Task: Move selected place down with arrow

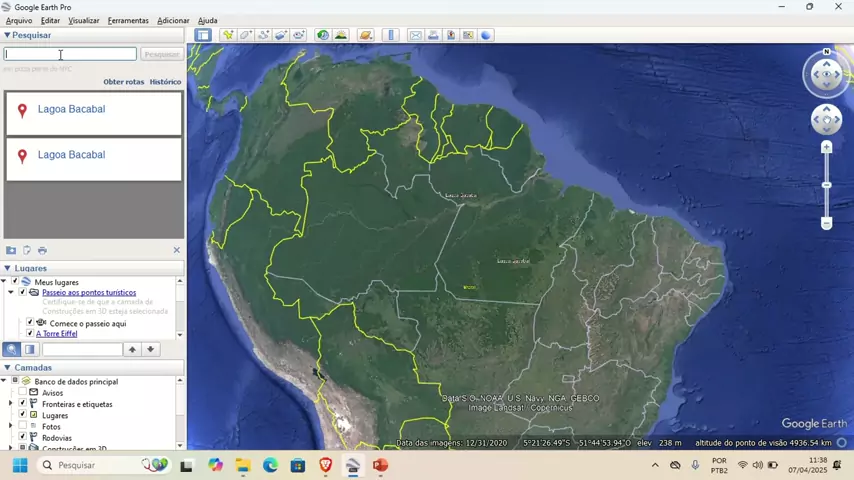Action: click(x=151, y=349)
